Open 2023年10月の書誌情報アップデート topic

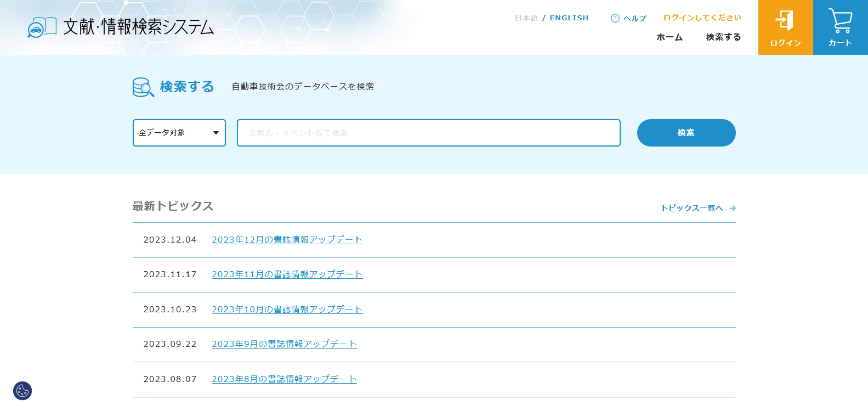click(x=287, y=310)
